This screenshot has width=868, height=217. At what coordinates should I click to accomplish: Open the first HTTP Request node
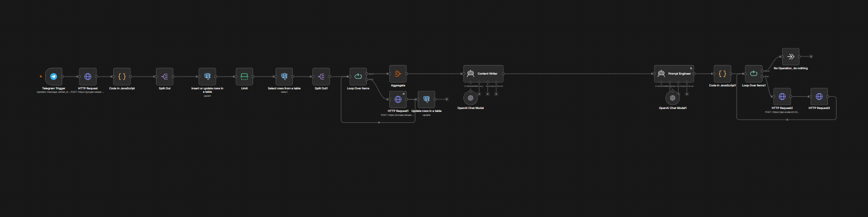click(88, 77)
